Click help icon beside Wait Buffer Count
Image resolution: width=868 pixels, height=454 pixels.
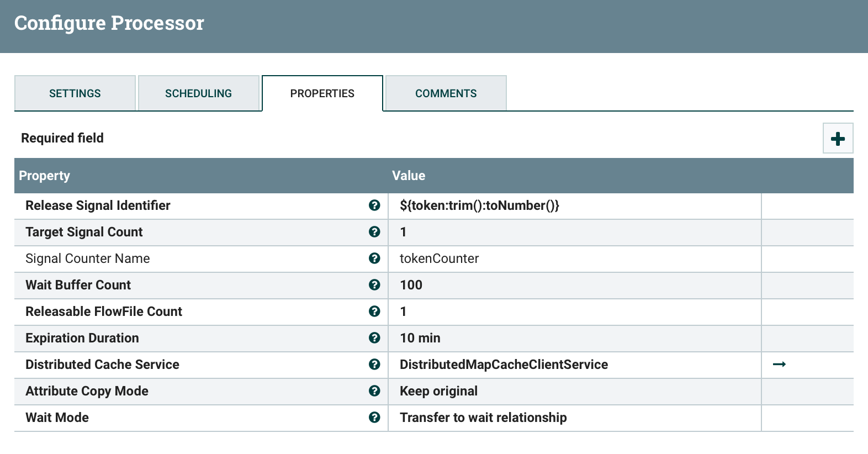[374, 285]
